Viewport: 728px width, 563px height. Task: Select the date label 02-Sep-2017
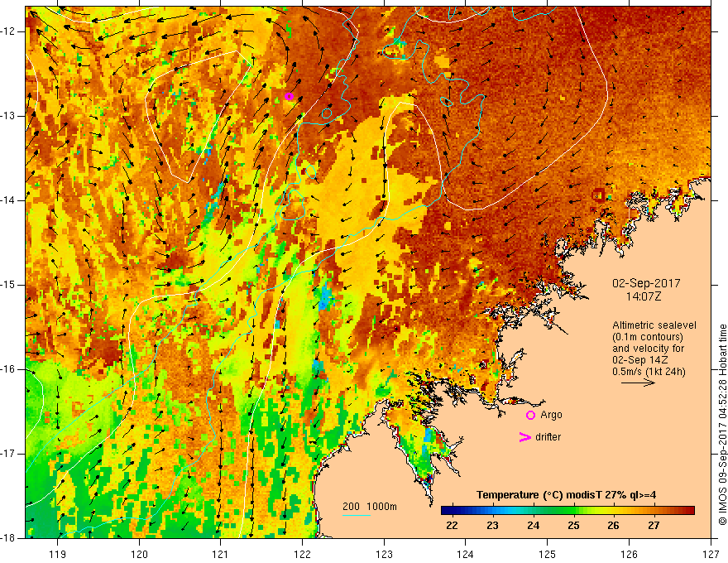646,283
